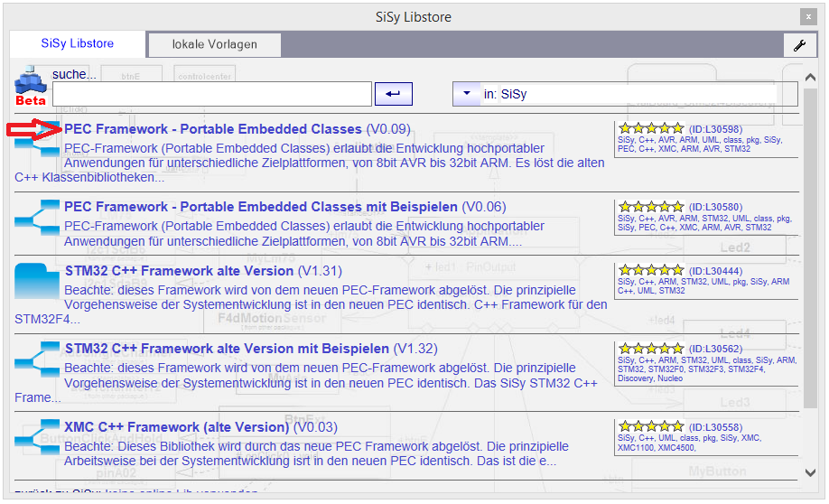Select the SiSy Libstore tab

(78, 43)
